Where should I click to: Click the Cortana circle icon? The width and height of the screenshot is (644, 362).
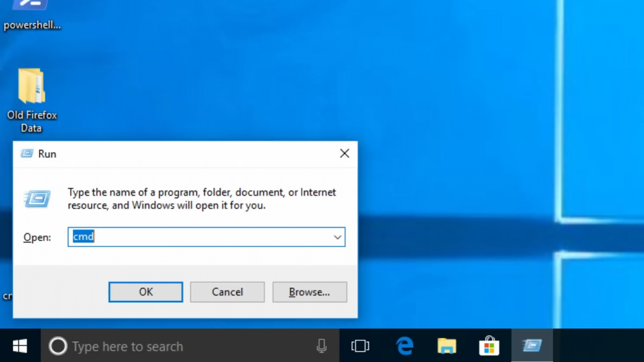[x=58, y=346]
